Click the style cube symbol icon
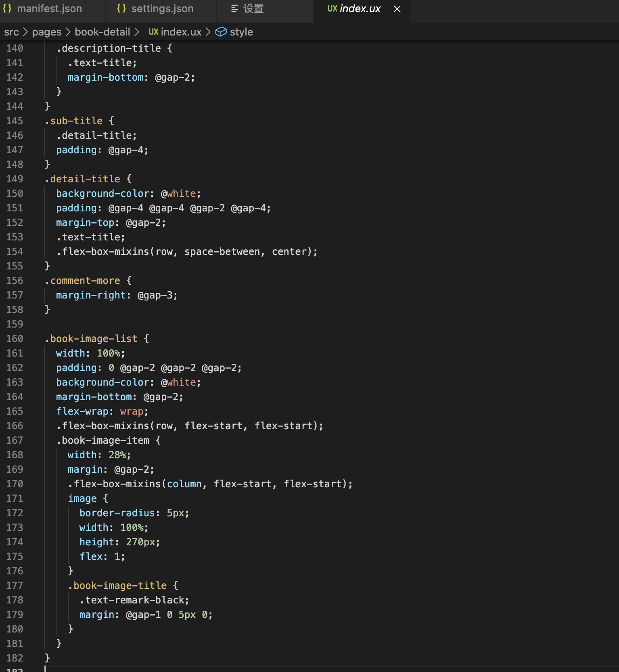Viewport: 619px width, 672px height. point(221,32)
